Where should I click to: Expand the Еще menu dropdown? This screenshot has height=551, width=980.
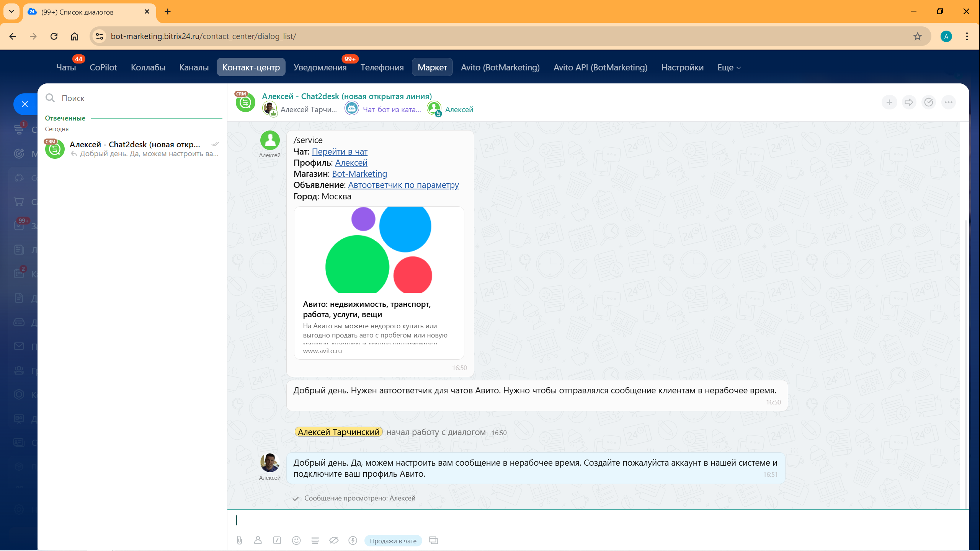tap(729, 67)
